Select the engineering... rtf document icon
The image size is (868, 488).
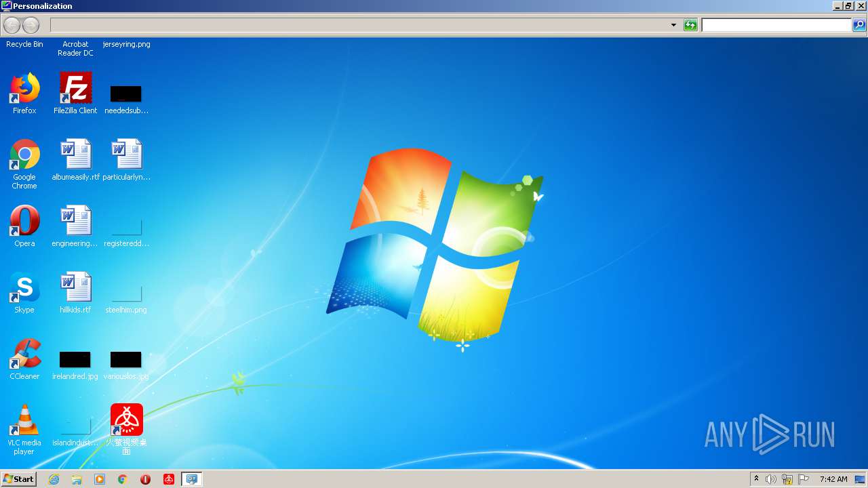[75, 221]
